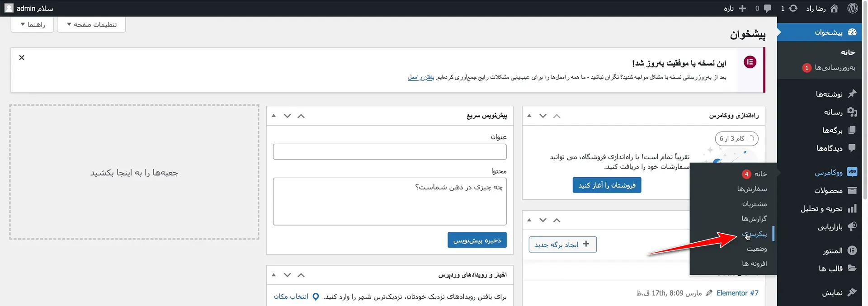
Task: Focus the محتوا content textarea
Action: (x=390, y=201)
